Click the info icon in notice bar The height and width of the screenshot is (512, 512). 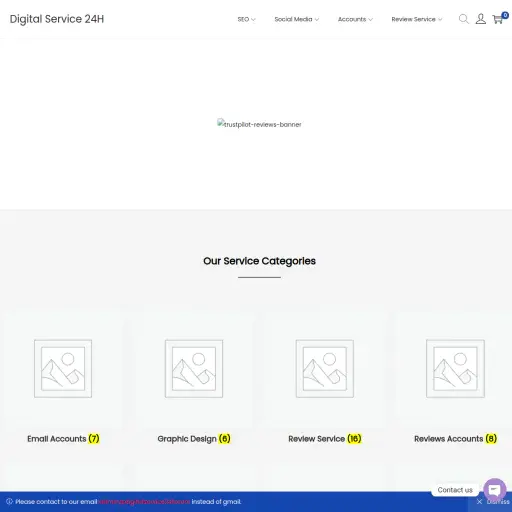click(x=9, y=501)
